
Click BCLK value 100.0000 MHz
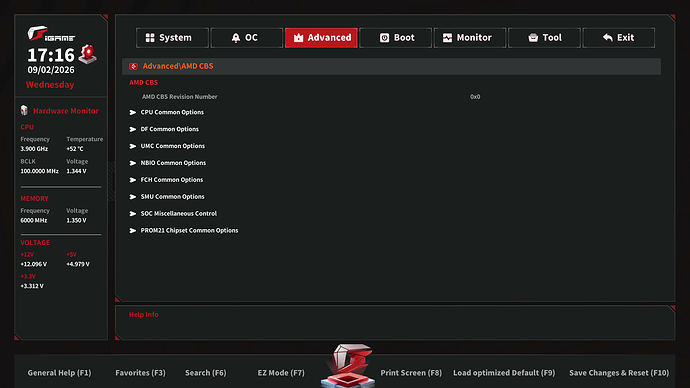tap(39, 171)
